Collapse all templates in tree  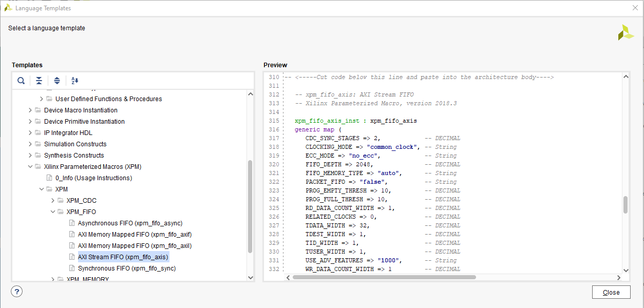tap(39, 81)
